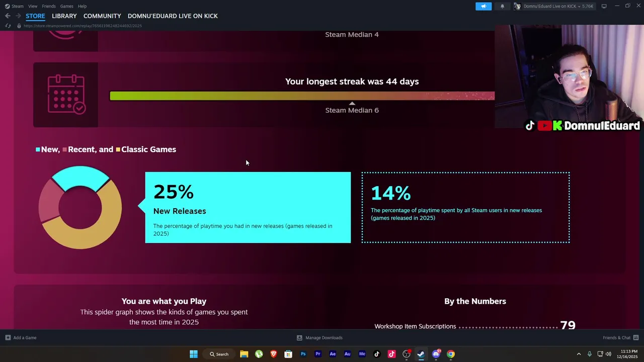The height and width of the screenshot is (362, 644).
Task: Click the Steam replay URL address bar
Action: coord(83,26)
